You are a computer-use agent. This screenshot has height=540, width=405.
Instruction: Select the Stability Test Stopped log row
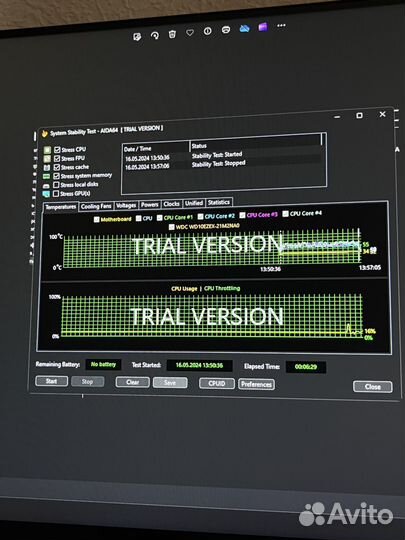coord(222,165)
